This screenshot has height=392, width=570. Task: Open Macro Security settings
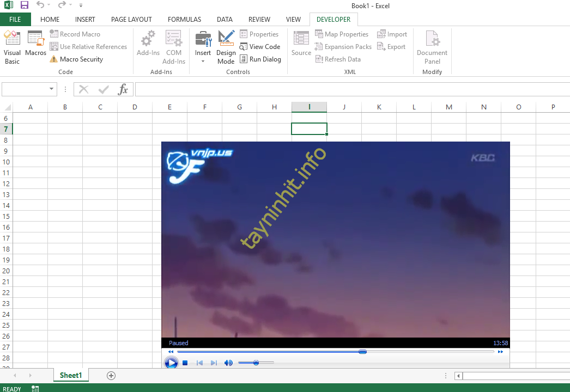click(x=76, y=59)
